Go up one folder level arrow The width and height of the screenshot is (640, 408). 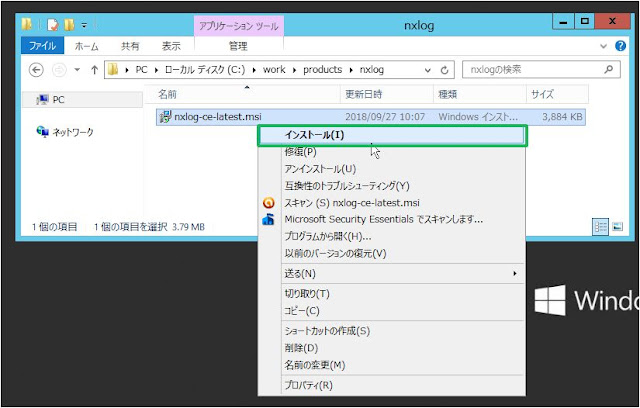tap(94, 70)
